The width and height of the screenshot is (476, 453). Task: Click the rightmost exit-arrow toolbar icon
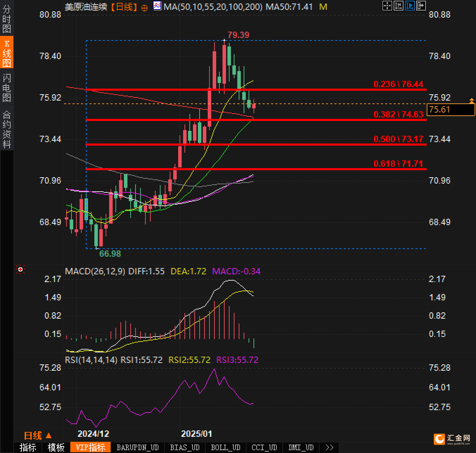tap(421, 6)
